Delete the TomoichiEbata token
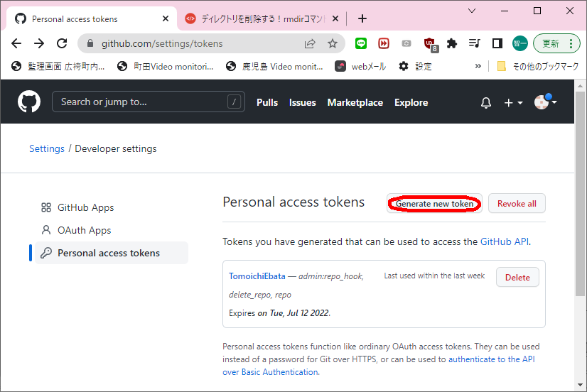 coord(517,277)
